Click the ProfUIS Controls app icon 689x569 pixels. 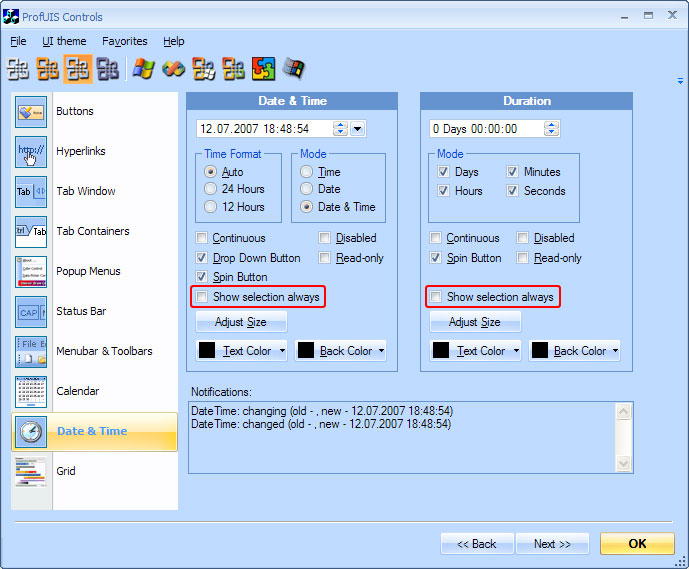point(11,17)
